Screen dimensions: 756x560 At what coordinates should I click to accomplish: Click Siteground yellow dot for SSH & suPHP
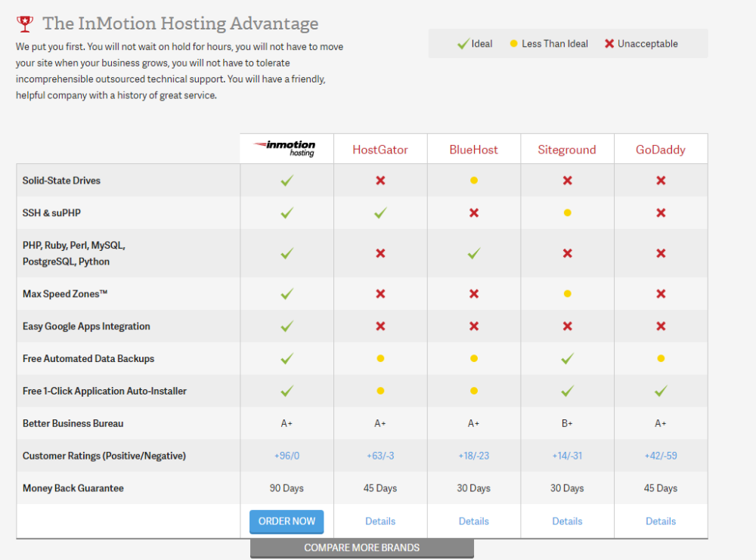[568, 212]
